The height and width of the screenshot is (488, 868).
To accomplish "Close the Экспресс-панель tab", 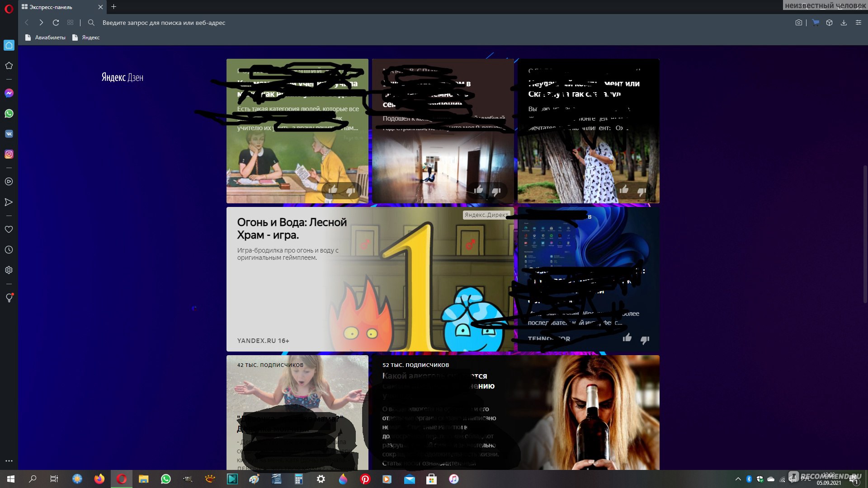I will 100,7.
